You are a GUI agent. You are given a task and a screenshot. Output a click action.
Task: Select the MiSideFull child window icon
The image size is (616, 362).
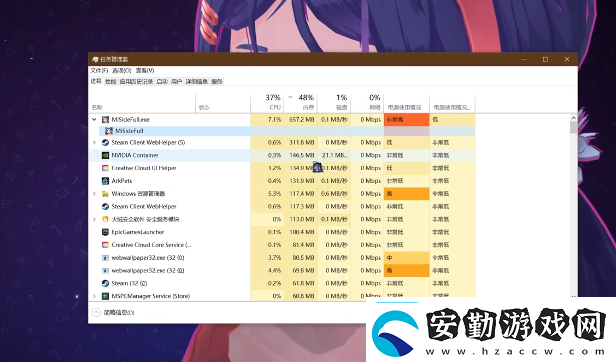point(109,131)
